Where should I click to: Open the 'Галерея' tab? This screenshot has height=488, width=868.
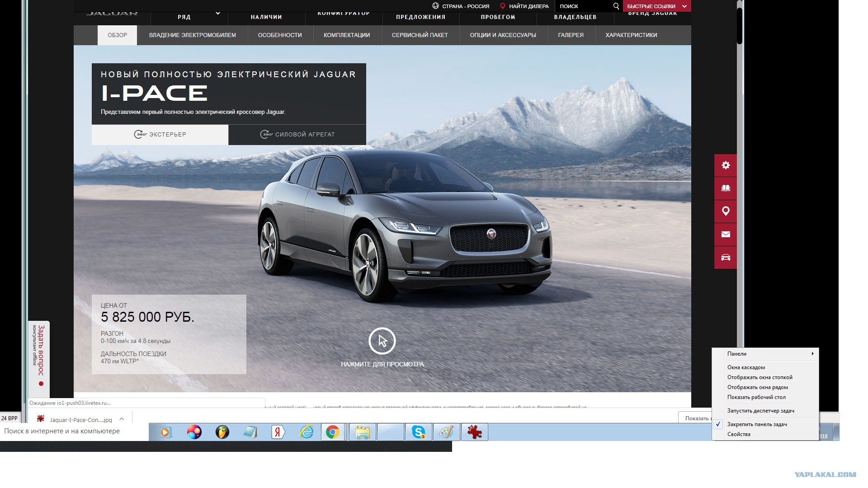pos(571,35)
